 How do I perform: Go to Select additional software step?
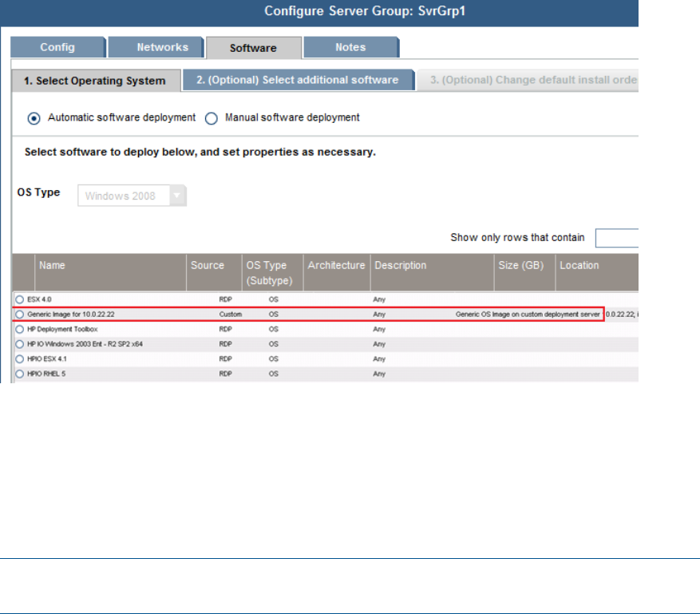[298, 80]
